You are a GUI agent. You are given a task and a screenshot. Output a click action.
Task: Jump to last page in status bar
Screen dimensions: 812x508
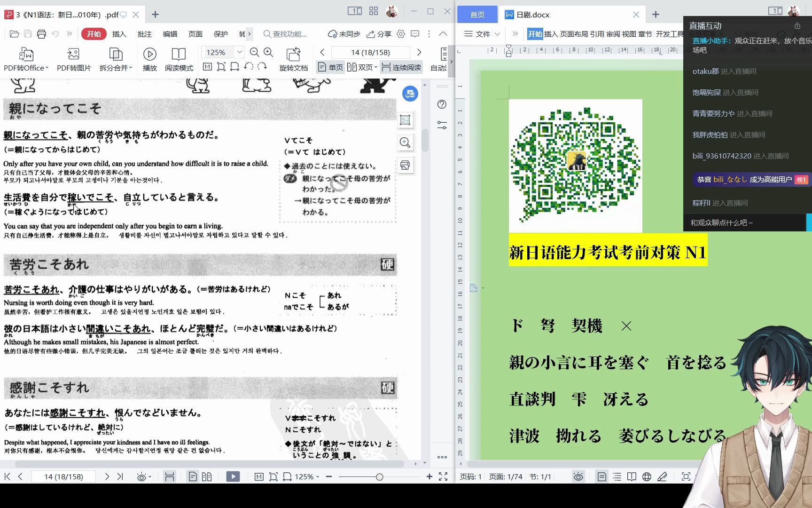click(120, 476)
